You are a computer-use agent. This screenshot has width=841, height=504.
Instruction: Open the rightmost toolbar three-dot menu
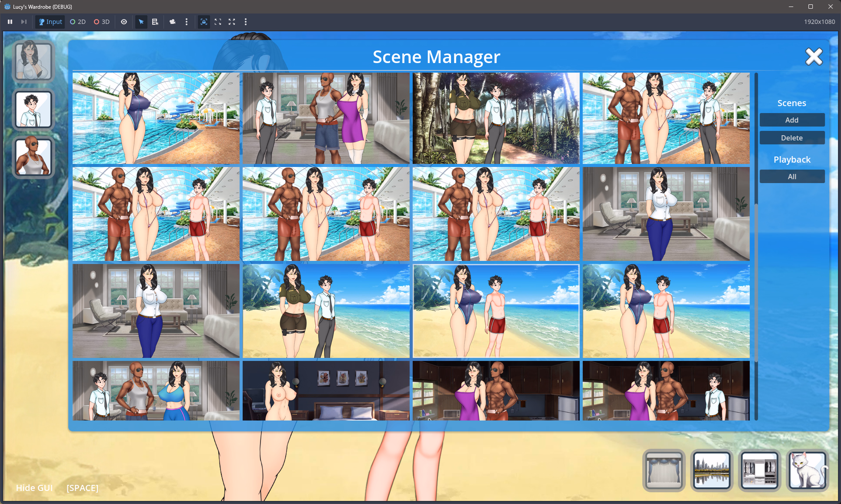point(246,22)
